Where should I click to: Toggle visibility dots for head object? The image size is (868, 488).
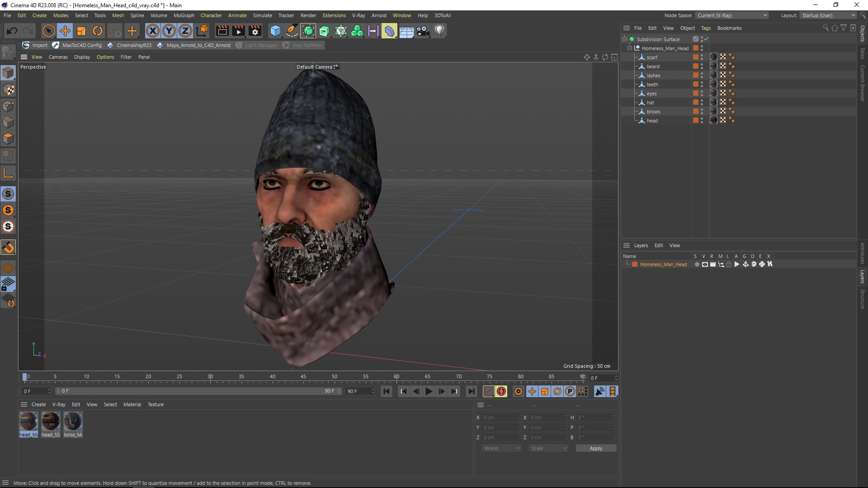coord(702,121)
